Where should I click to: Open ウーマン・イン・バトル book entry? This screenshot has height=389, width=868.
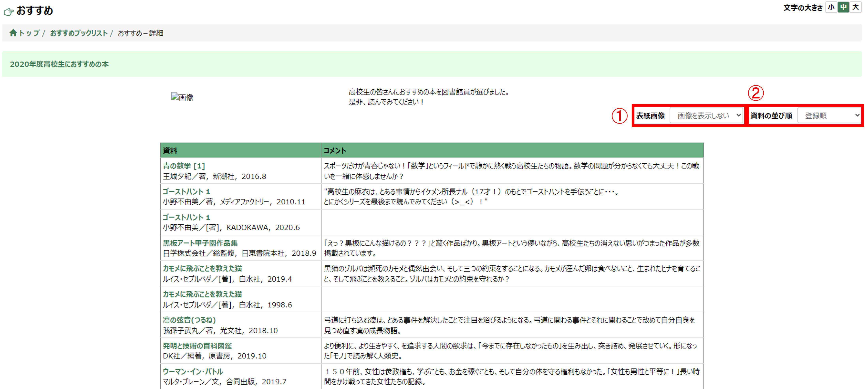(192, 371)
